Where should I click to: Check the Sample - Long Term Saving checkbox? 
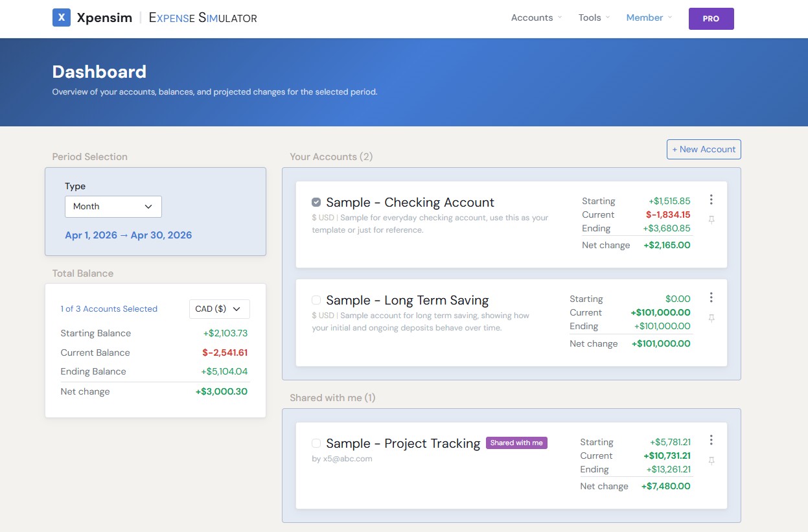(x=316, y=300)
